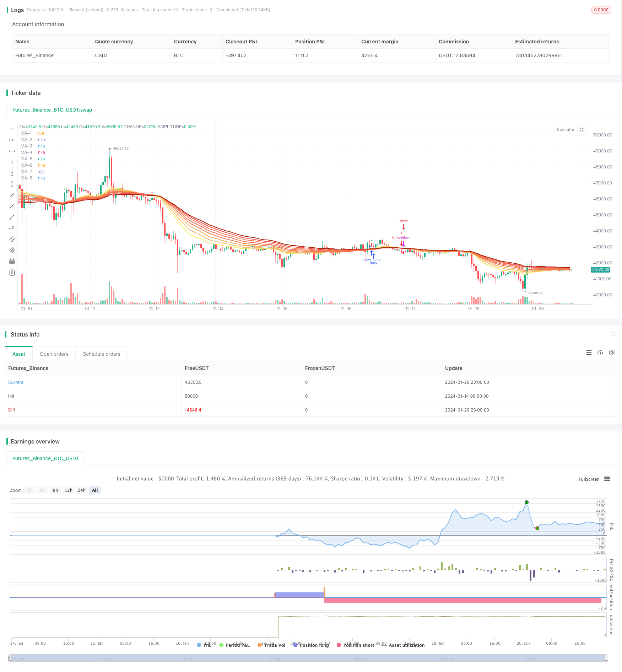Delete all drawings with the trash icon
Viewport: 622px width, 672px height.
tap(12, 272)
